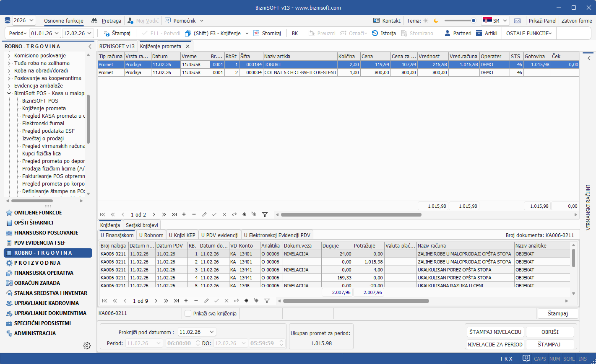The image size is (596, 364).
Task: Open settings gear in the sidebar
Action: pyautogui.click(x=87, y=346)
